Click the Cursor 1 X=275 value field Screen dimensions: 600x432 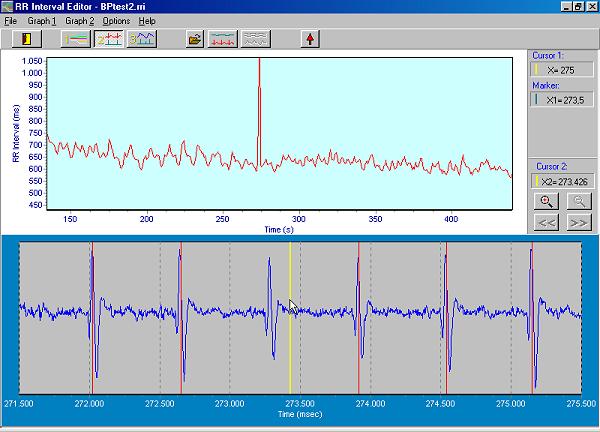click(x=561, y=71)
